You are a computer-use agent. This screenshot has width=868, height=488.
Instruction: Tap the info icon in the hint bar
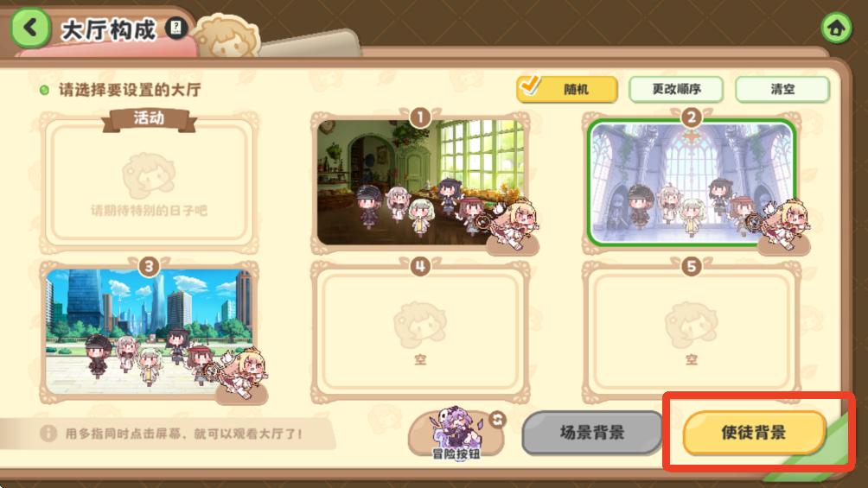pyautogui.click(x=48, y=433)
